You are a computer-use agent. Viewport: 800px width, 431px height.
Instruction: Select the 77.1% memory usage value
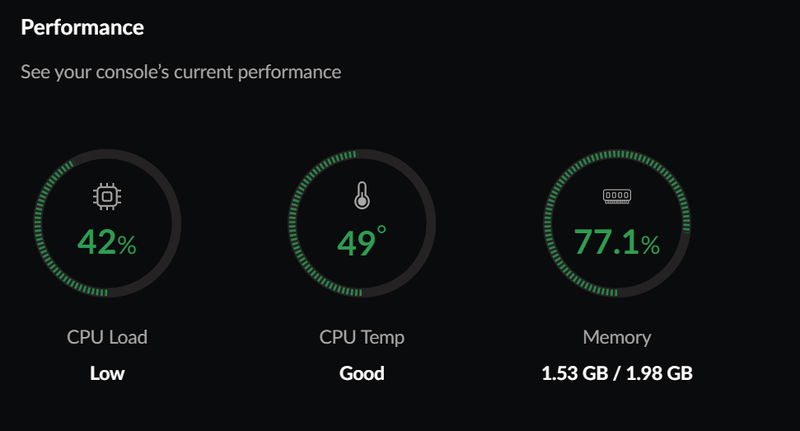click(x=617, y=242)
